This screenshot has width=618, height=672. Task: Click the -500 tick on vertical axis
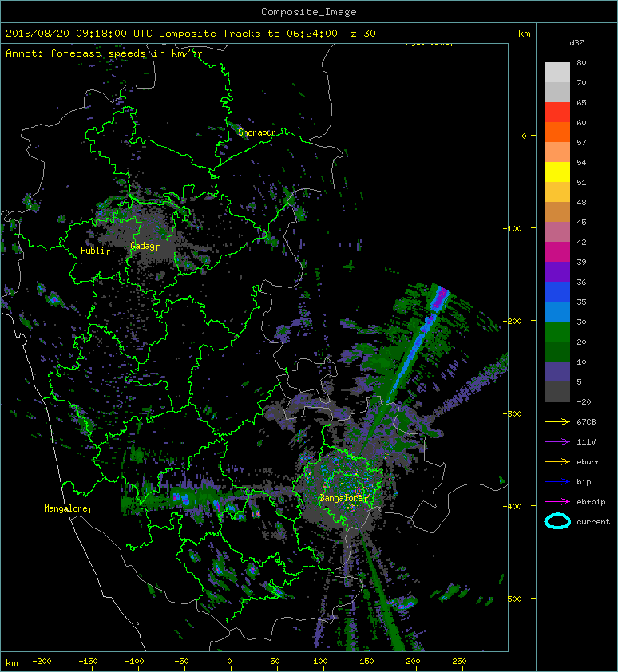coord(513,599)
